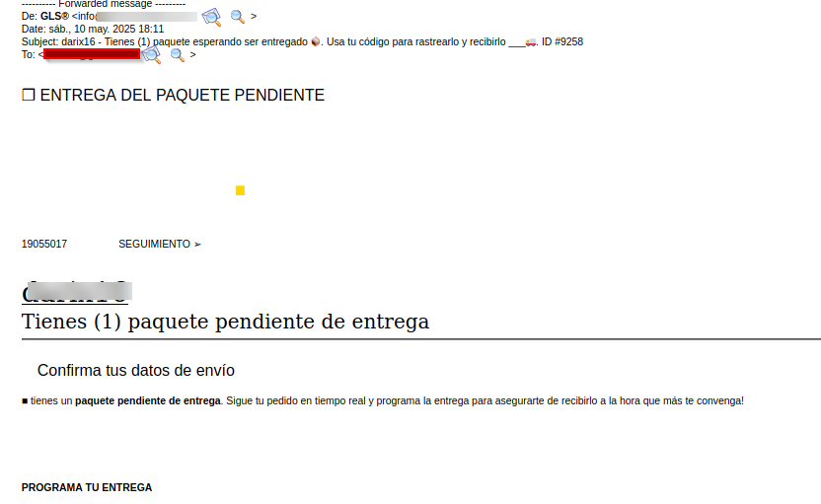Click the GLS® sender name
821x504 pixels.
click(x=54, y=16)
